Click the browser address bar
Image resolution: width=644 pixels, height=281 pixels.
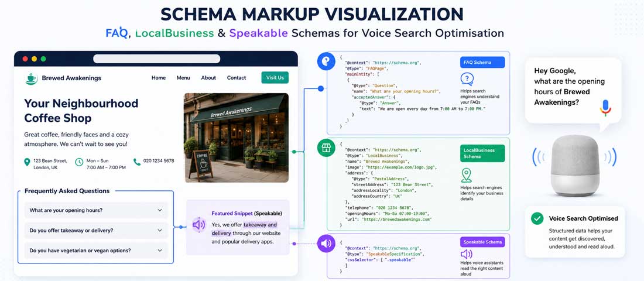(x=156, y=59)
